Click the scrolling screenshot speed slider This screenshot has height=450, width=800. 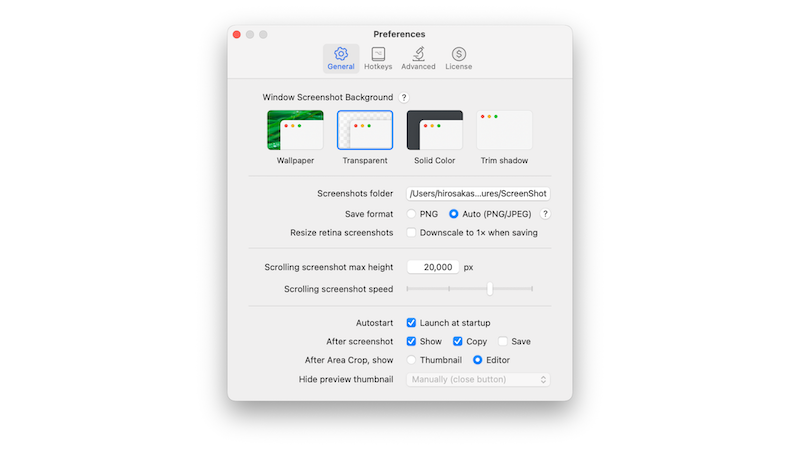pos(469,289)
